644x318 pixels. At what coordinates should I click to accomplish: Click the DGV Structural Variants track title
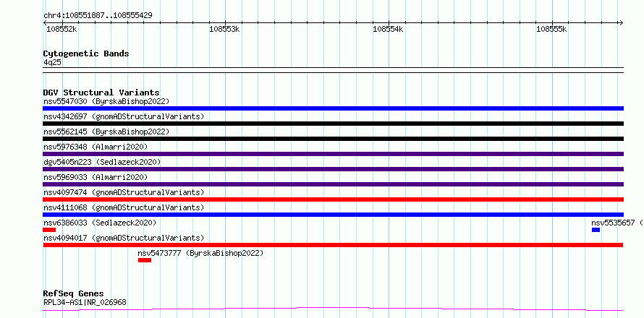click(101, 93)
